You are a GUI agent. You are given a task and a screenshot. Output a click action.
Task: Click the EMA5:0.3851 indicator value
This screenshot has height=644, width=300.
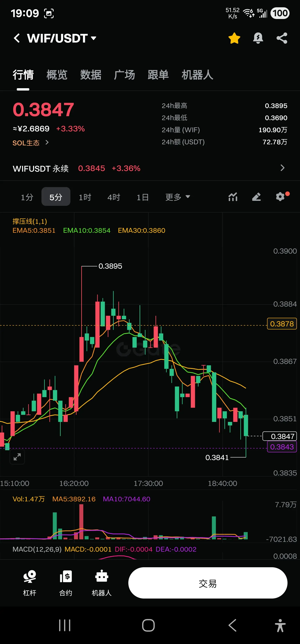(34, 230)
